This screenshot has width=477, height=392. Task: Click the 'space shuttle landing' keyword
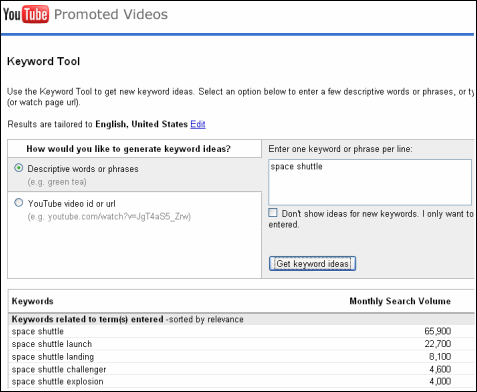[53, 357]
